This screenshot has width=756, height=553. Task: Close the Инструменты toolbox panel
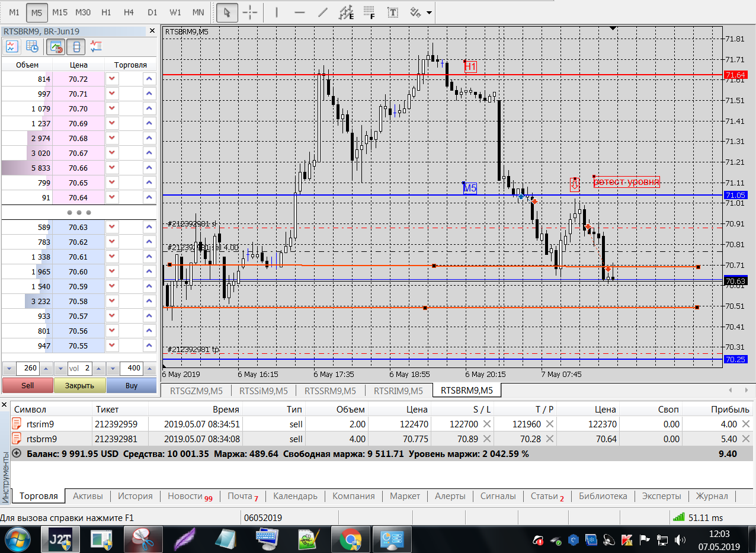point(5,405)
